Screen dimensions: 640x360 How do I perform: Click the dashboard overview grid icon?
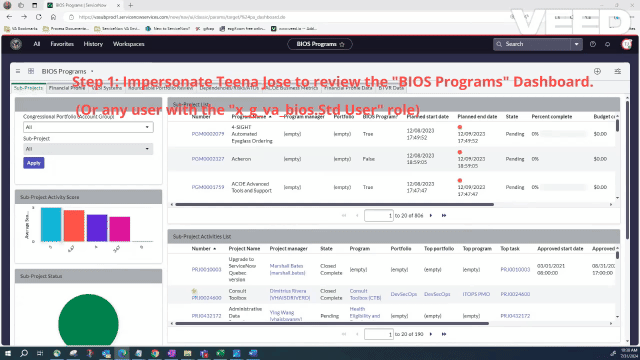[31, 71]
